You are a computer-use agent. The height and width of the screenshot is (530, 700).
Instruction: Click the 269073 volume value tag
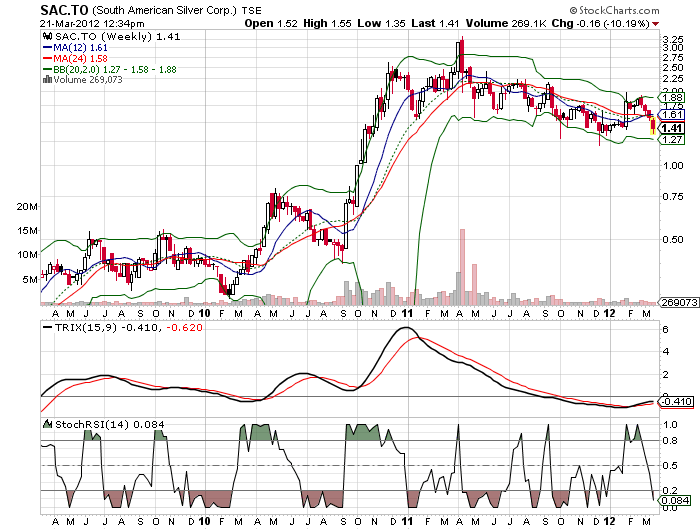coord(679,302)
